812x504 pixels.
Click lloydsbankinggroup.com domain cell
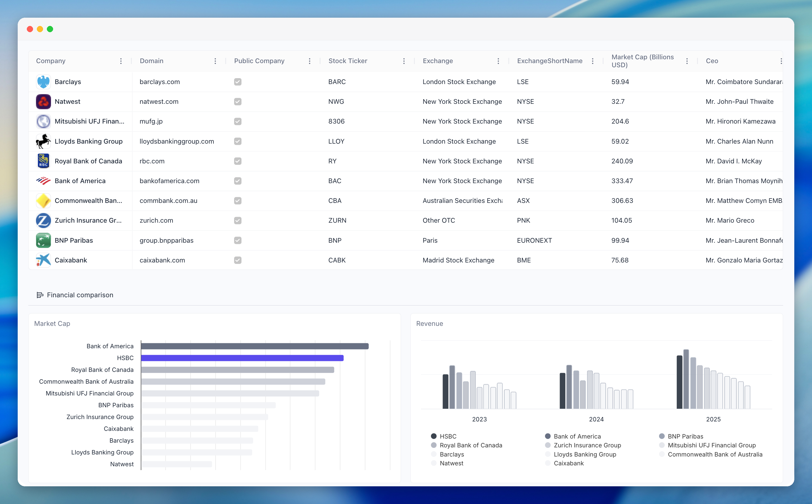177,141
